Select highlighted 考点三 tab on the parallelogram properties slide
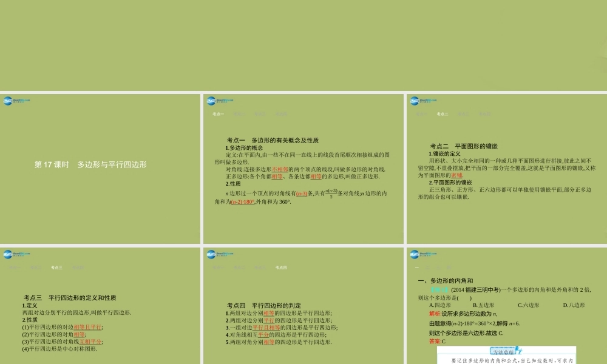This screenshot has width=607, height=364. tap(56, 268)
